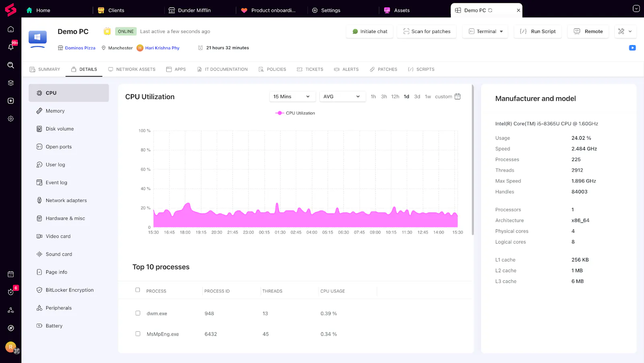Toggle CPU Utilization legend color marker
The width and height of the screenshot is (644, 363).
coord(280,113)
